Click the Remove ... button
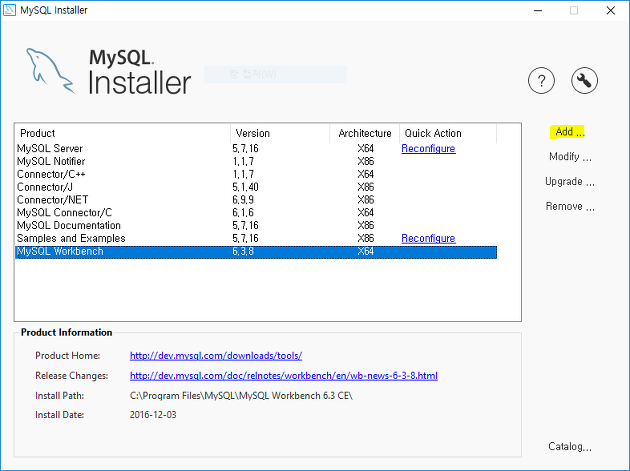Image resolution: width=630 pixels, height=471 pixels. (570, 207)
